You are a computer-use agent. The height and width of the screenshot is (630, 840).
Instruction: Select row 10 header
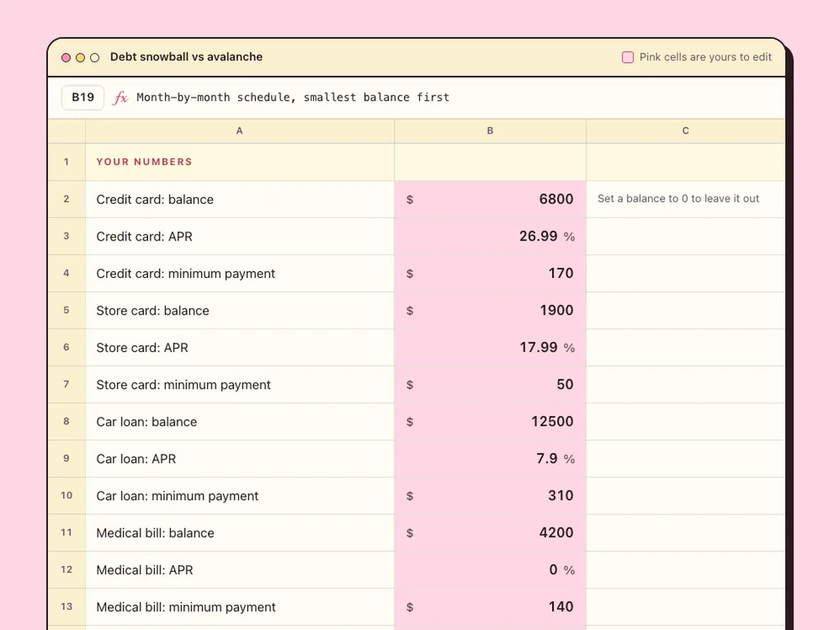coord(66,496)
